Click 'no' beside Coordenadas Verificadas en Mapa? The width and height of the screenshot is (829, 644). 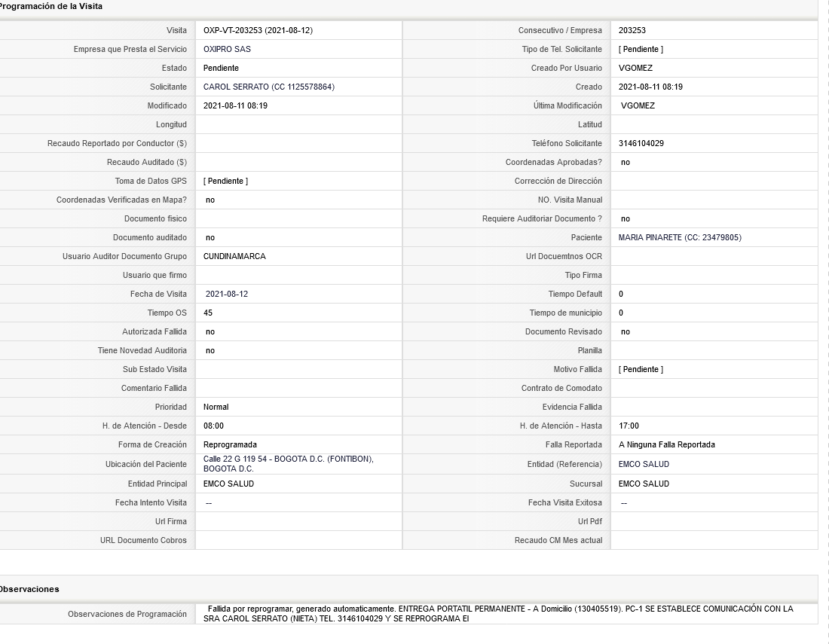coord(210,200)
